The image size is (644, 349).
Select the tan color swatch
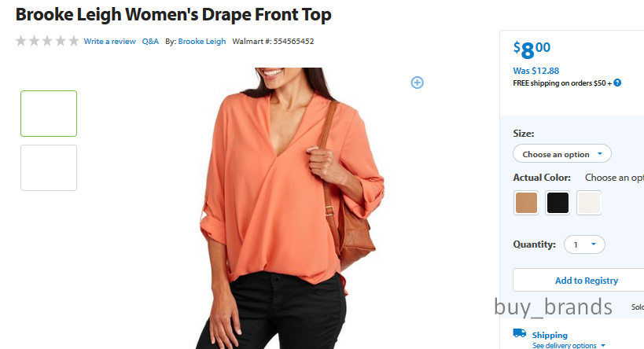(x=526, y=203)
